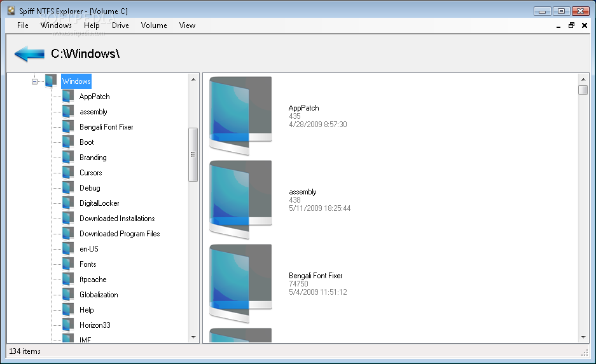Select Bengali Font Fixer in the tree
The width and height of the screenshot is (596, 364).
(106, 127)
